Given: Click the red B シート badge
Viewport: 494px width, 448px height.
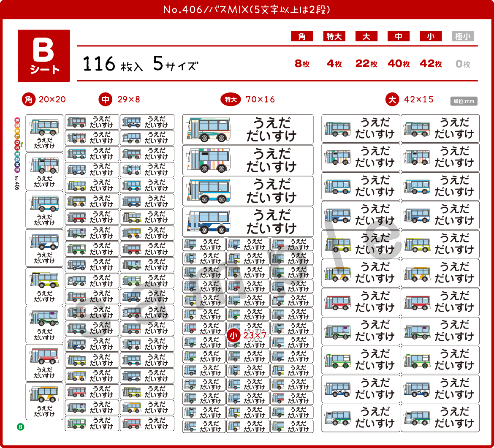Looking at the screenshot, I should [44, 56].
